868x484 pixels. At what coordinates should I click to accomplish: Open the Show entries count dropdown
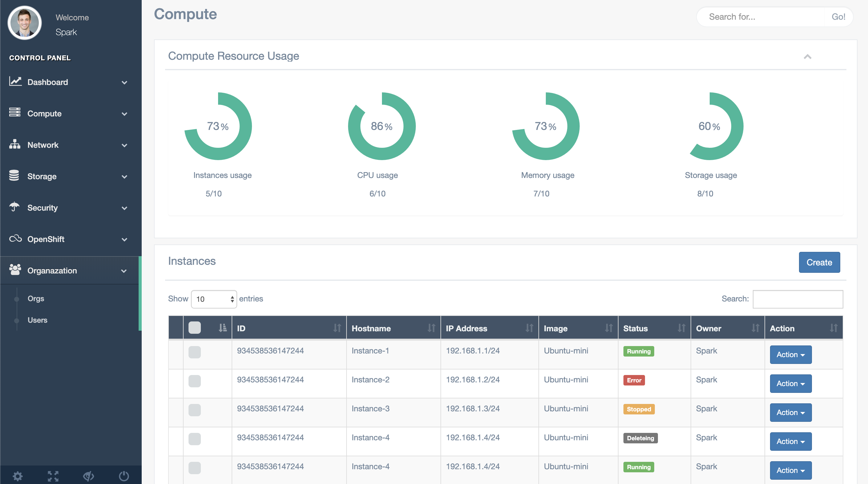pos(214,299)
